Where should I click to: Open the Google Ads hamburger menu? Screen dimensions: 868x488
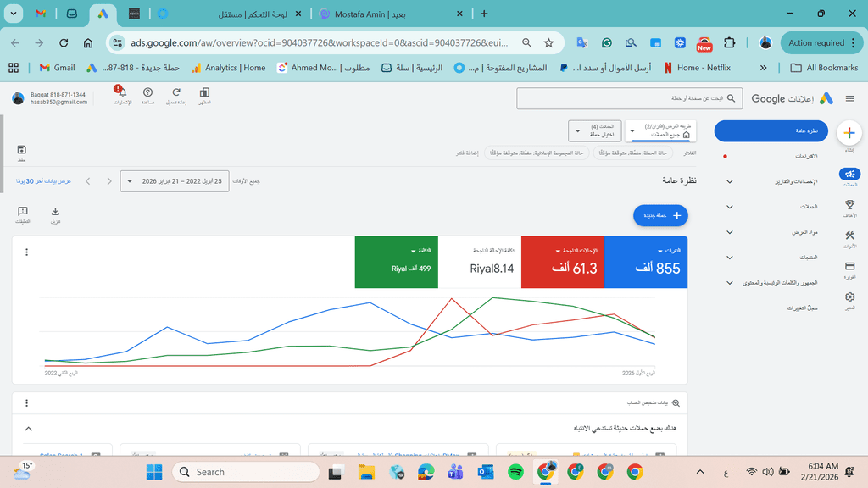(x=849, y=98)
